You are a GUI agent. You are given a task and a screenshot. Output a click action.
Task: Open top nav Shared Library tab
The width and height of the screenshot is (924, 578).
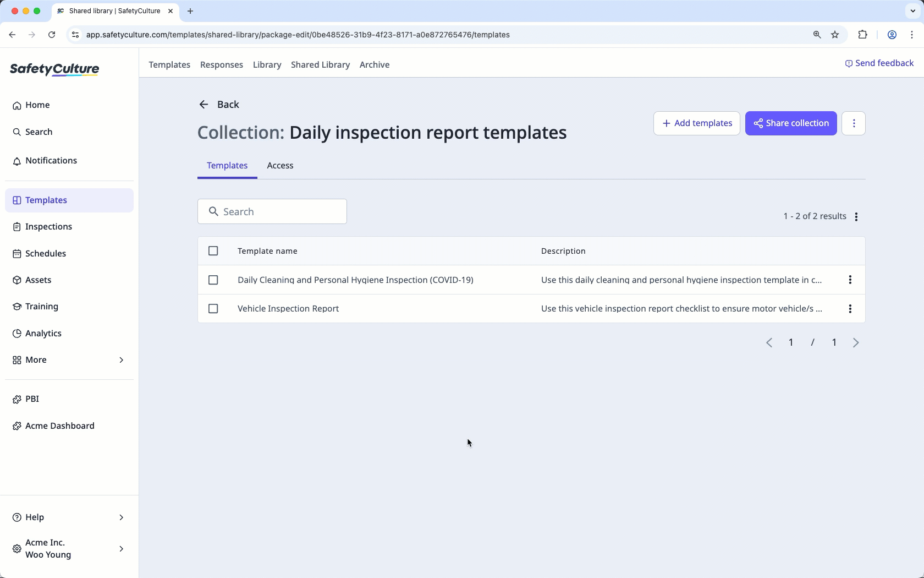321,65
